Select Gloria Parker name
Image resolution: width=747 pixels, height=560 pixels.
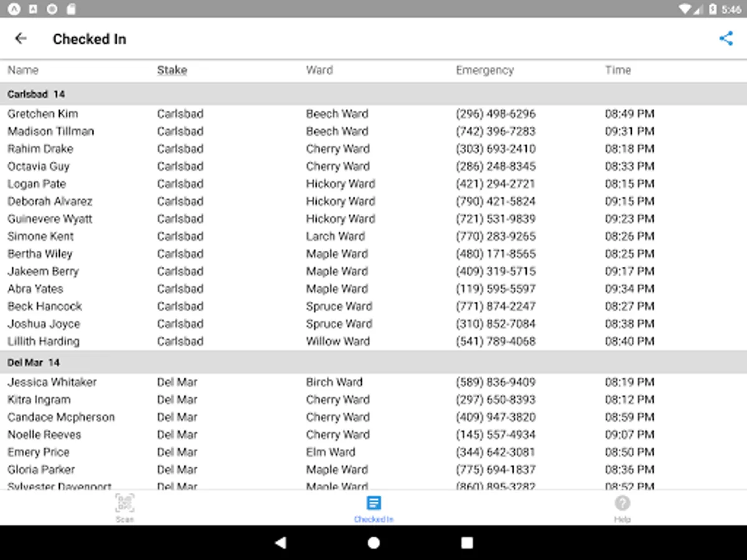click(x=41, y=469)
